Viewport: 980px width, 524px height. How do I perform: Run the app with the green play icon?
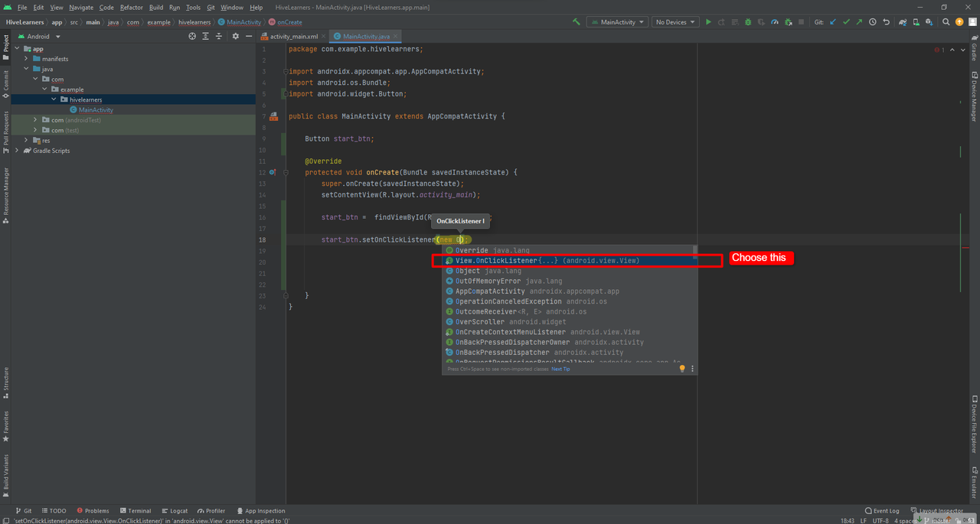[708, 22]
